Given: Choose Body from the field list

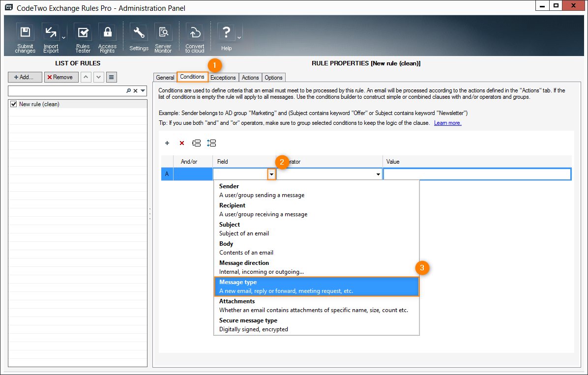Looking at the screenshot, I should [316, 248].
